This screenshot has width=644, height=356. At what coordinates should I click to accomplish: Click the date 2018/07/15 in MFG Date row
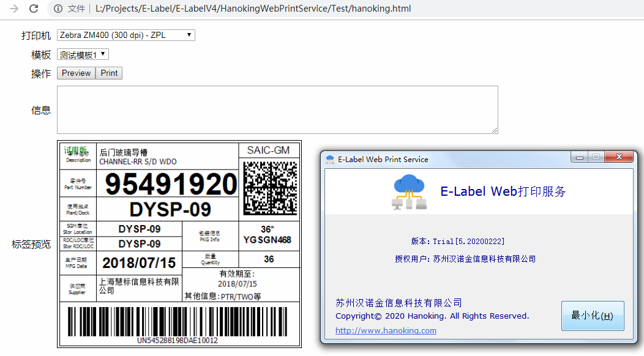[x=139, y=263]
